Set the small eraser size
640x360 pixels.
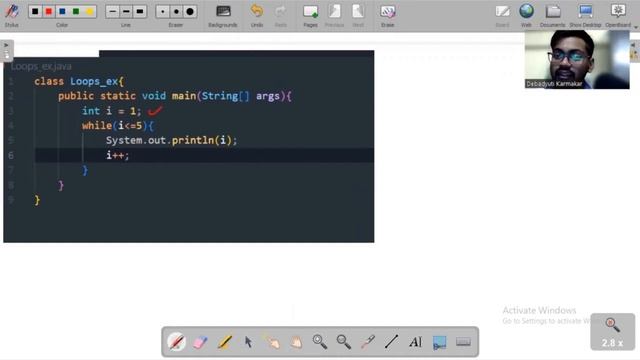point(162,11)
